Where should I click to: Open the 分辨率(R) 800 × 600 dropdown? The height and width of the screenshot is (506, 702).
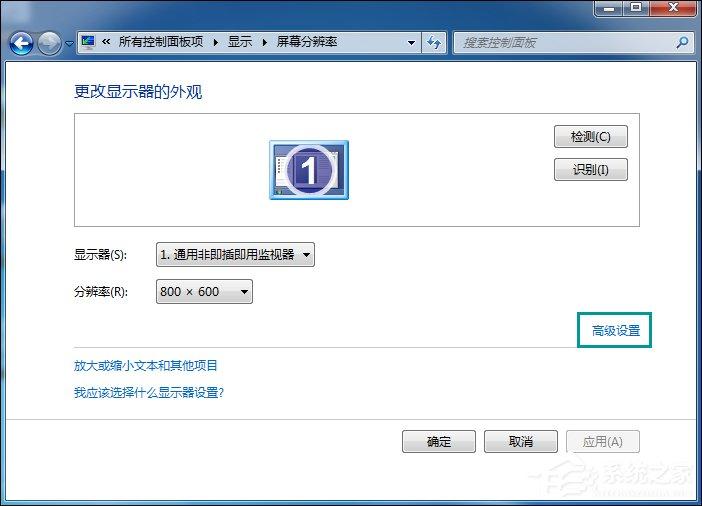point(205,292)
